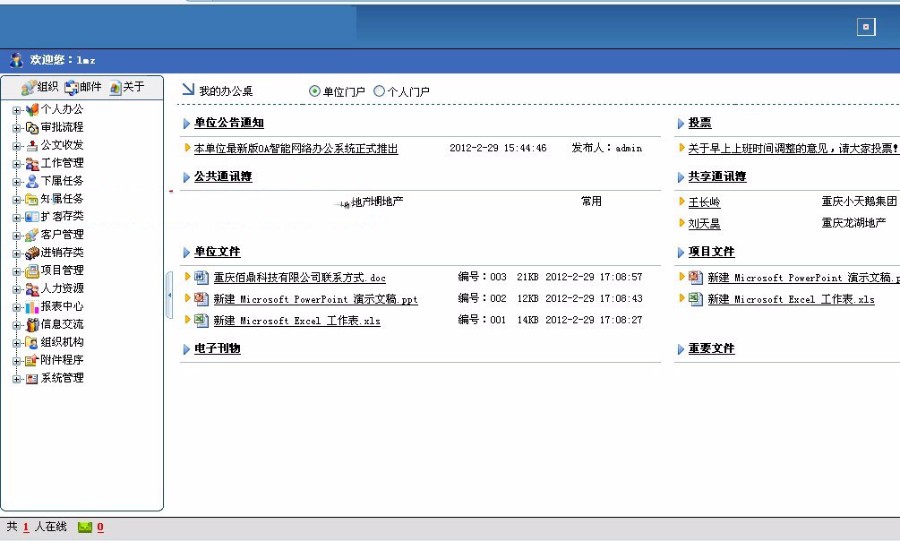This screenshot has height=541, width=900.
Task: Click Excel icon in 项目文件 list
Action: click(x=695, y=299)
